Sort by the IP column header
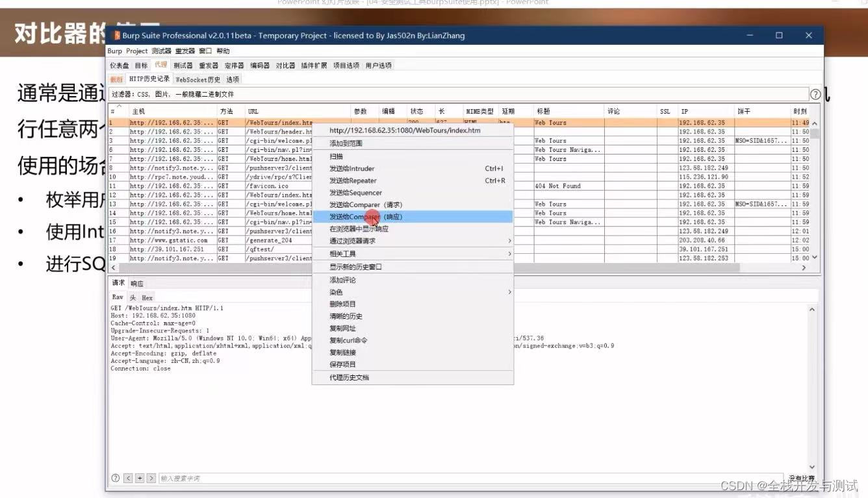The image size is (868, 498). click(706, 111)
